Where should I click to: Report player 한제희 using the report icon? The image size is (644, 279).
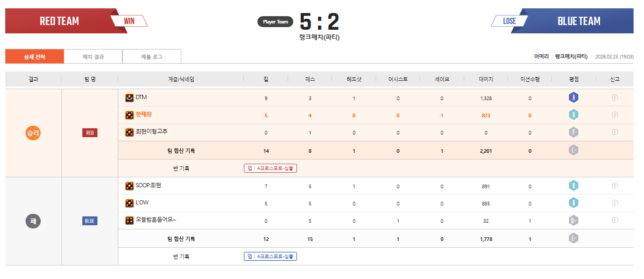(x=614, y=115)
